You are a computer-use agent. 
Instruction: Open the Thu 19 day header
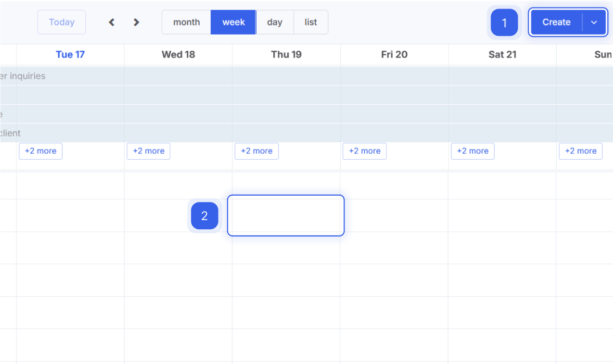pos(286,55)
